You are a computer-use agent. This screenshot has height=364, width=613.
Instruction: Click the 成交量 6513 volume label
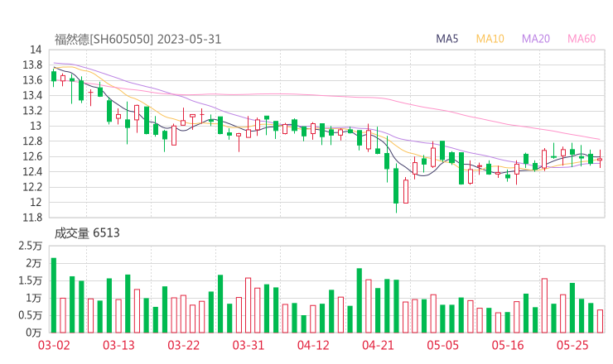[x=87, y=233]
